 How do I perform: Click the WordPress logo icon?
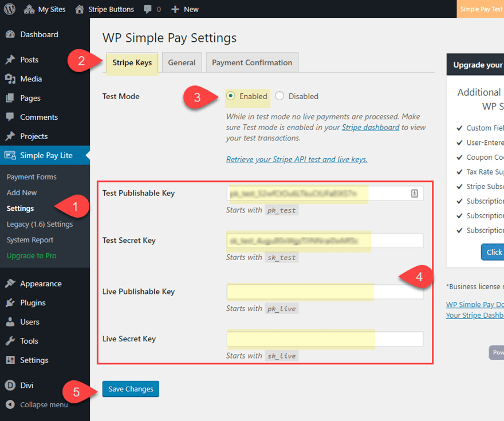10,9
